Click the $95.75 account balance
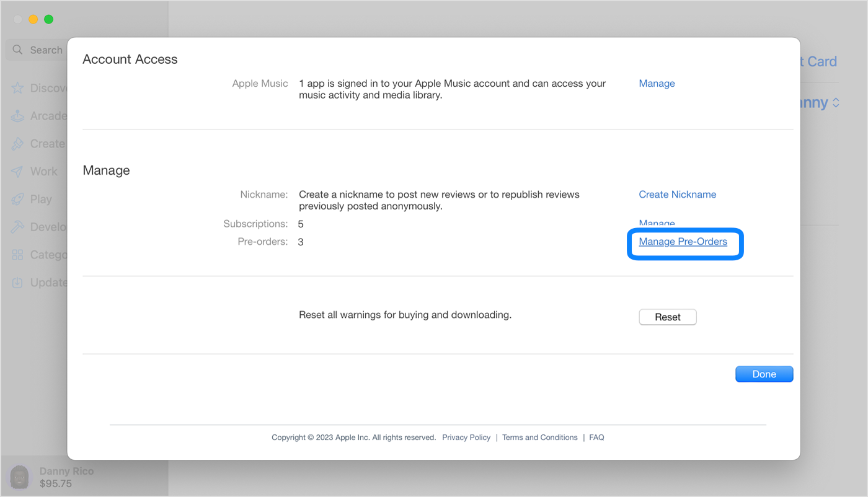868x497 pixels. 55,483
